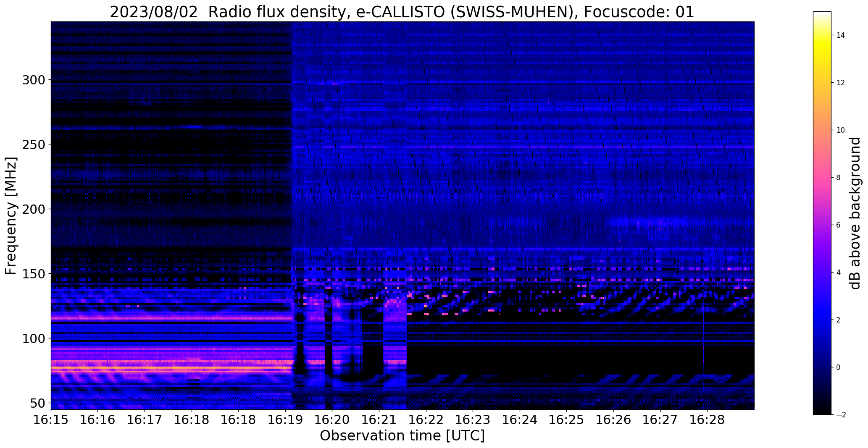The image size is (868, 448).
Task: Pick the 6 dB tick on the colorbar
Action: coord(839,225)
